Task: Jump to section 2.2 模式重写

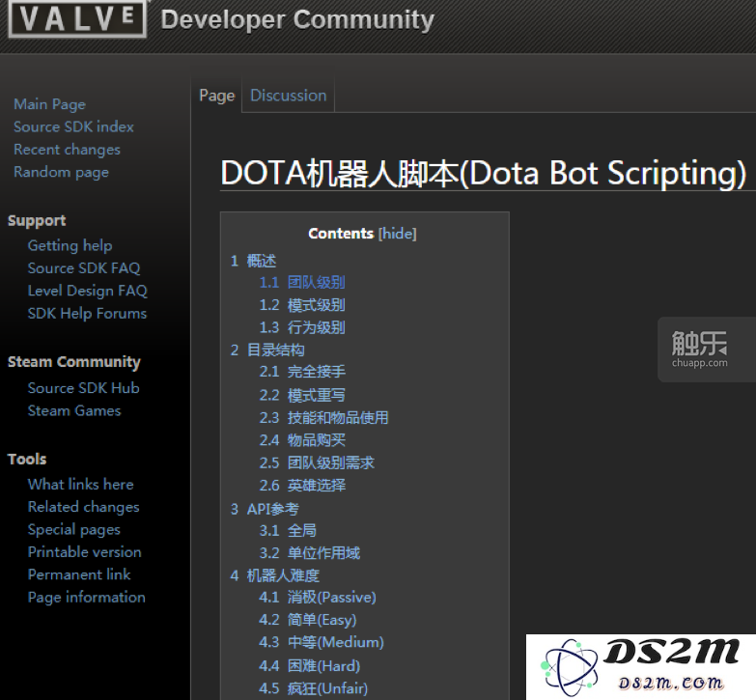Action: pyautogui.click(x=302, y=395)
